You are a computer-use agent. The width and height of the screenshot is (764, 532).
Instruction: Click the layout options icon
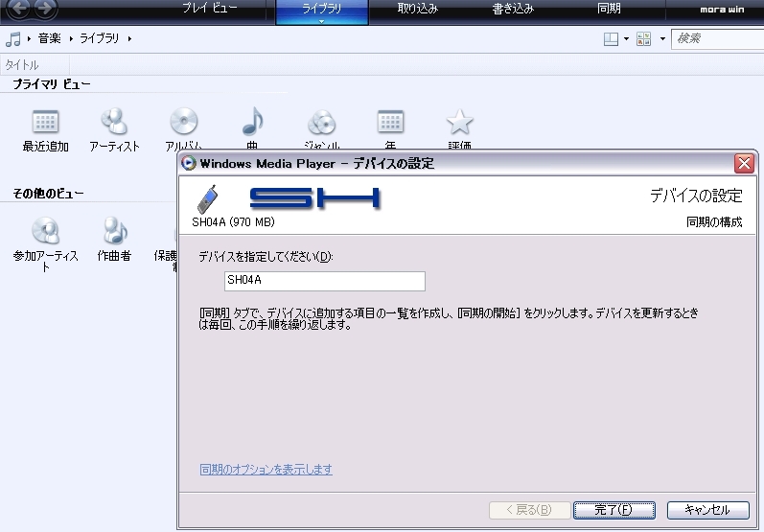point(611,39)
